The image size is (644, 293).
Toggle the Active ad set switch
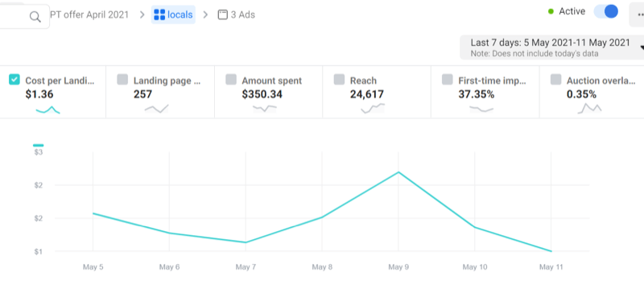pyautogui.click(x=606, y=11)
